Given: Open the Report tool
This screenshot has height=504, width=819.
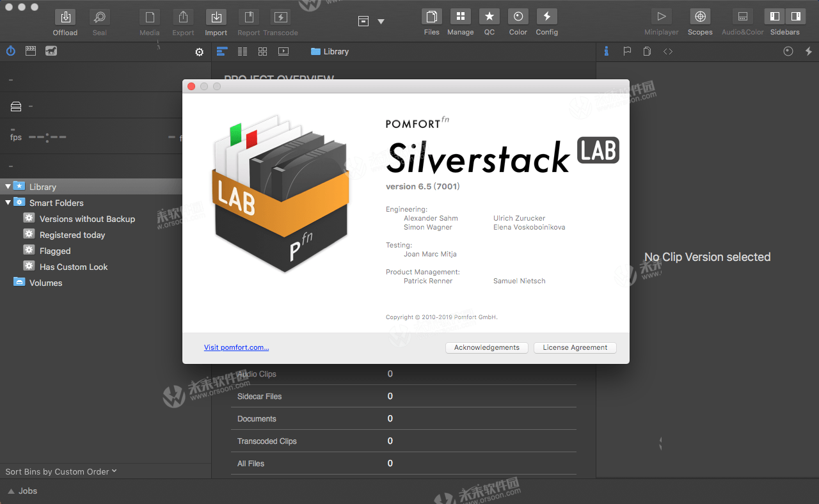Looking at the screenshot, I should point(248,16).
